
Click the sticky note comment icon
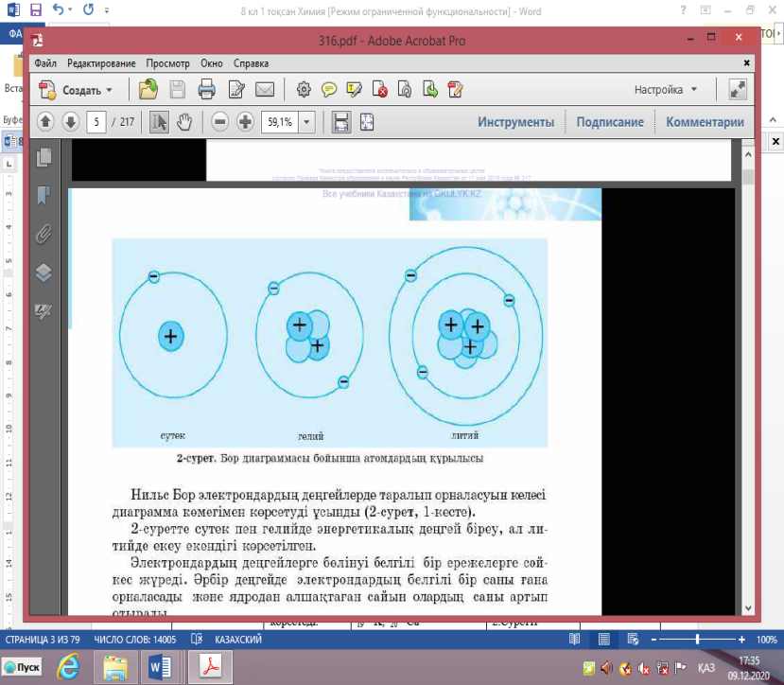[329, 90]
